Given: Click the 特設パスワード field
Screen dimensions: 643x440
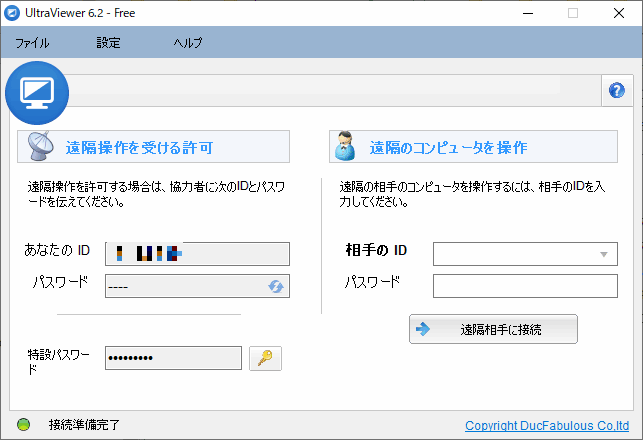Looking at the screenshot, I should click(x=173, y=358).
